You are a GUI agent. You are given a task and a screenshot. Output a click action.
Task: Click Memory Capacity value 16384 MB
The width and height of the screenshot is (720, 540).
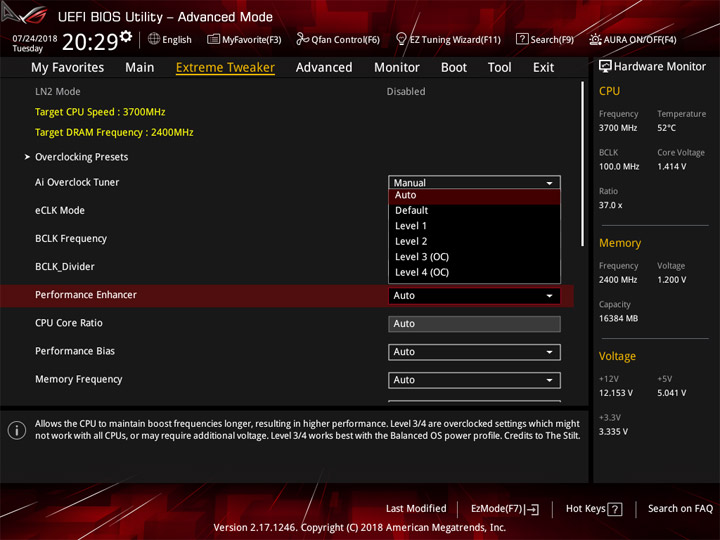tap(618, 319)
